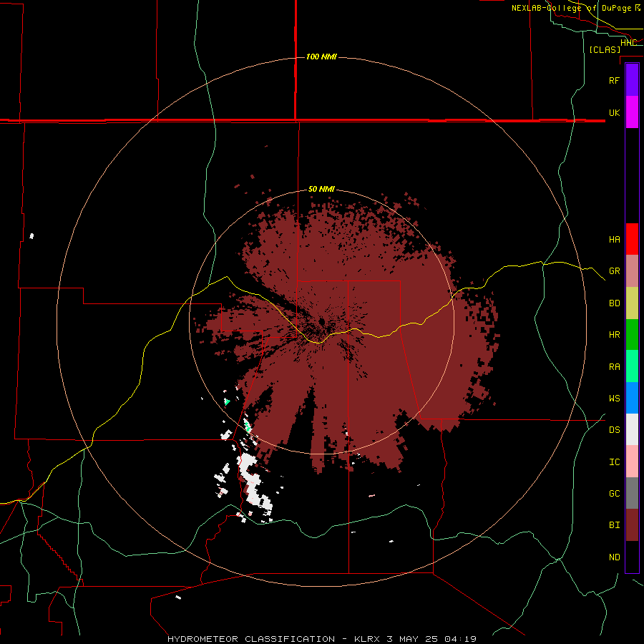The height and width of the screenshot is (644, 644).
Task: Click the mint green RA swatch
Action: pos(632,366)
